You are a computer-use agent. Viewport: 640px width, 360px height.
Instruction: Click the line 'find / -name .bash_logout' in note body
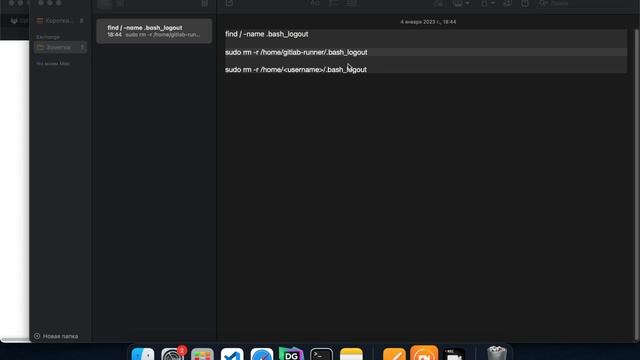coord(267,34)
